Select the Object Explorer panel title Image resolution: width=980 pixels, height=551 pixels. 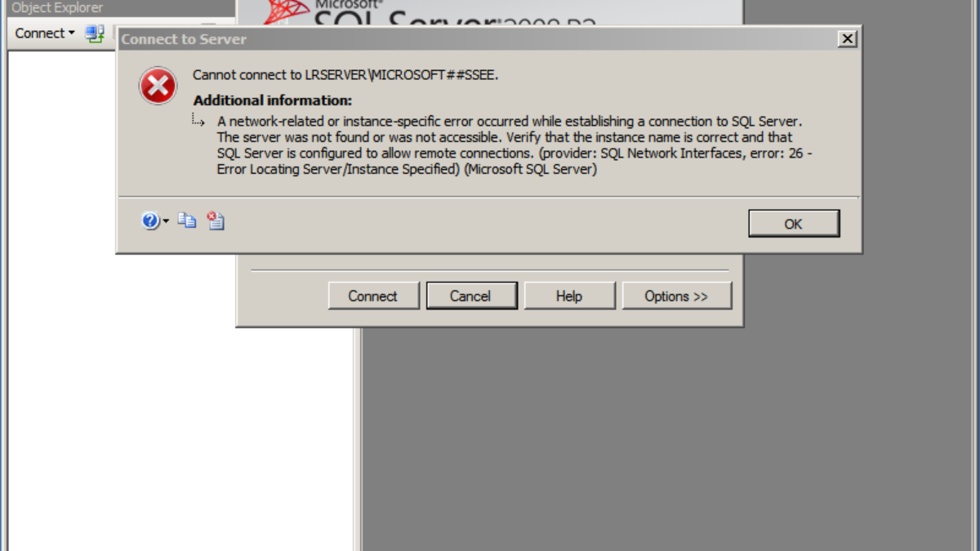(x=57, y=8)
